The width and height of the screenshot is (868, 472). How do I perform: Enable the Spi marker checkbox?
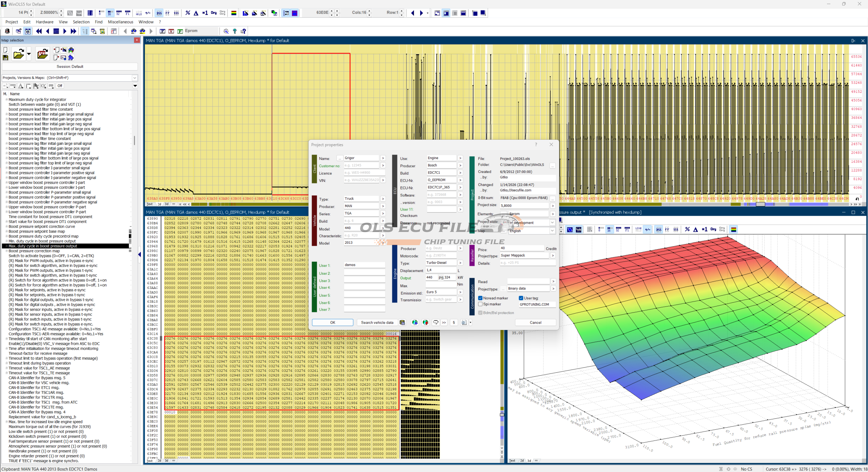480,304
